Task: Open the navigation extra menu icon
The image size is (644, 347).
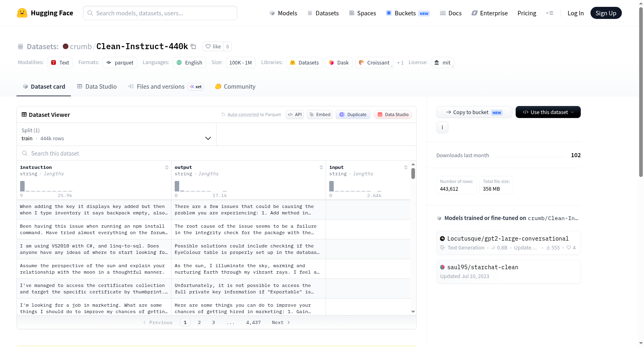Action: tap(549, 13)
